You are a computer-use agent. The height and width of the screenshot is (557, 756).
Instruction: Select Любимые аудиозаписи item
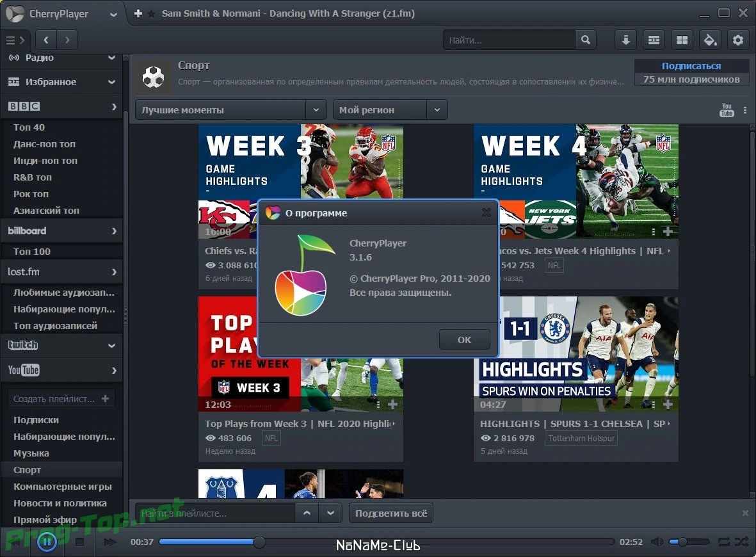(63, 292)
